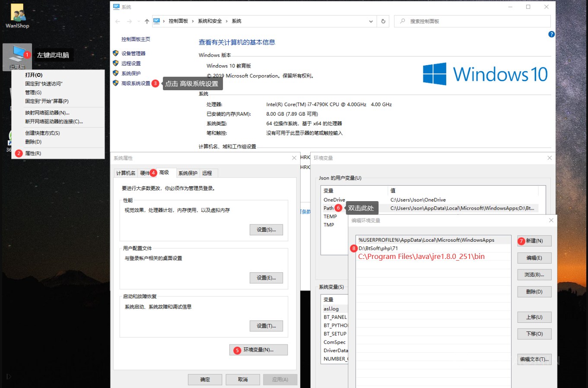Select the D:\BtSoft\php\71 path entry

[x=433, y=249]
